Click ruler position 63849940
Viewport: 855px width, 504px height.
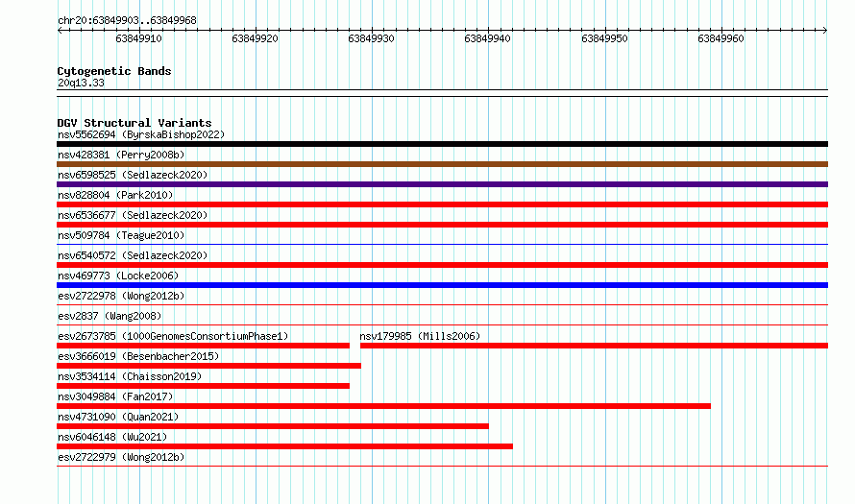point(487,38)
